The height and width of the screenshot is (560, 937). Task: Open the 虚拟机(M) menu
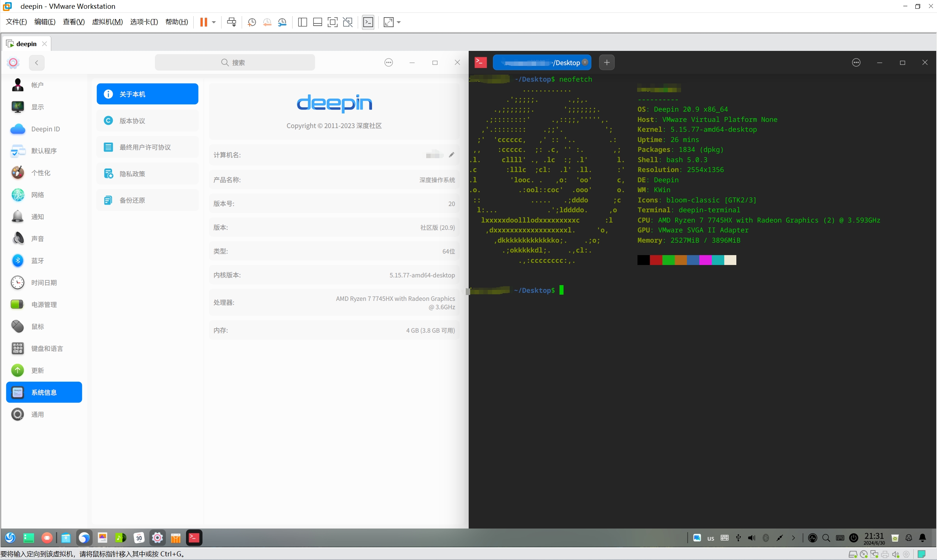pos(107,22)
